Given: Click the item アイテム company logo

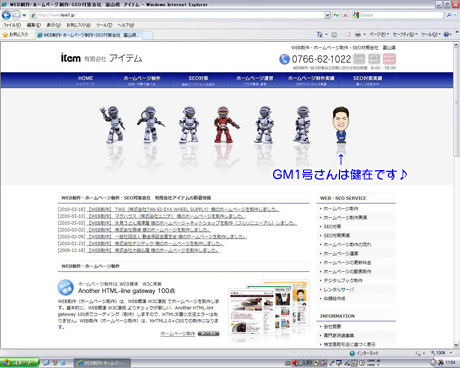Looking at the screenshot, I should [x=101, y=58].
